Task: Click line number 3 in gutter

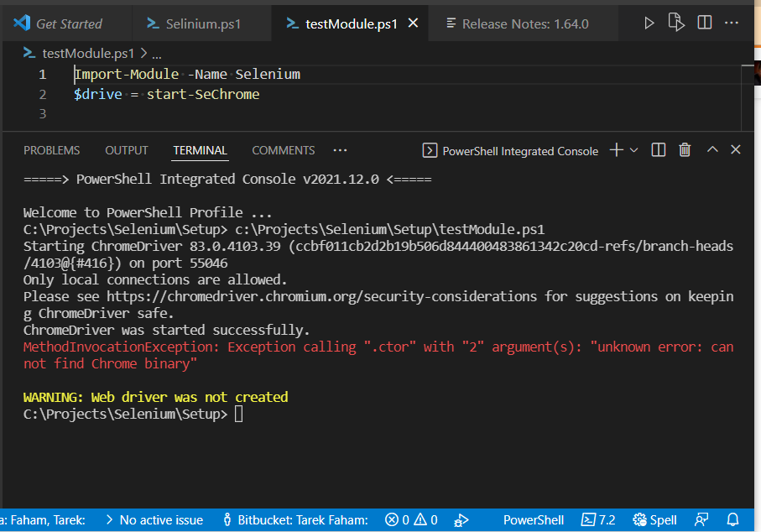Action: (43, 113)
